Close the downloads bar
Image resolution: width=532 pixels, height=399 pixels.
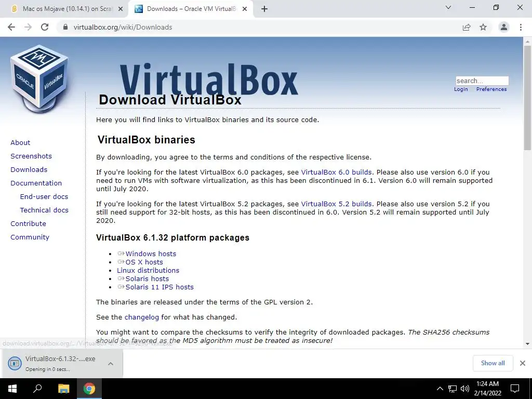tap(523, 363)
